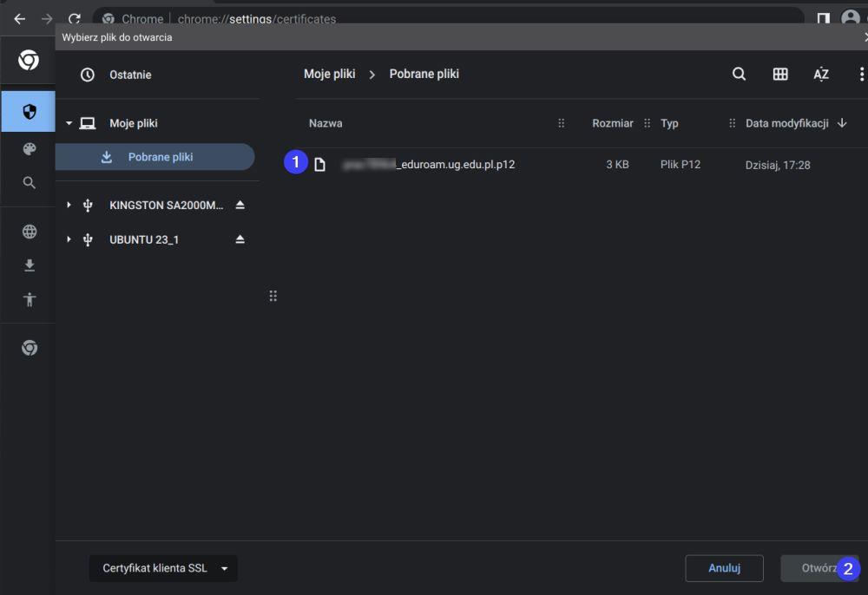Reload the page with the refresh button
Image resolution: width=868 pixels, height=595 pixels.
click(74, 18)
